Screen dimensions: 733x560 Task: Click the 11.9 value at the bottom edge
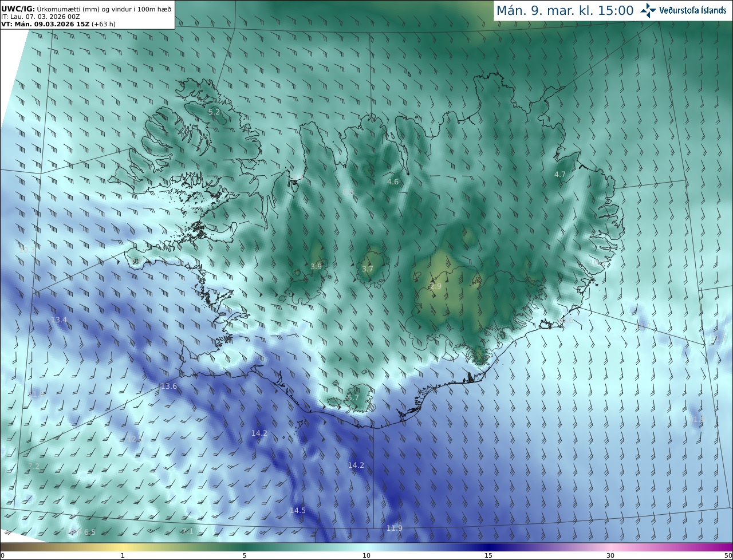[395, 528]
